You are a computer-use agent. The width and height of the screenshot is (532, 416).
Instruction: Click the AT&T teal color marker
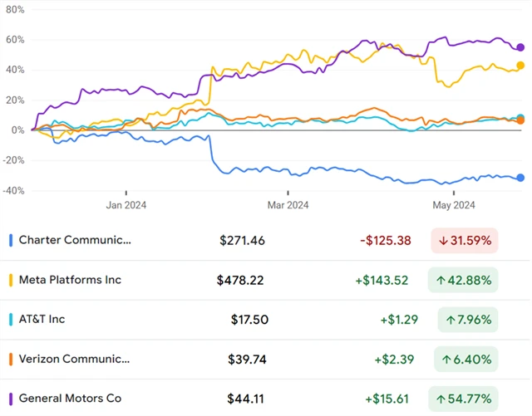click(x=11, y=320)
